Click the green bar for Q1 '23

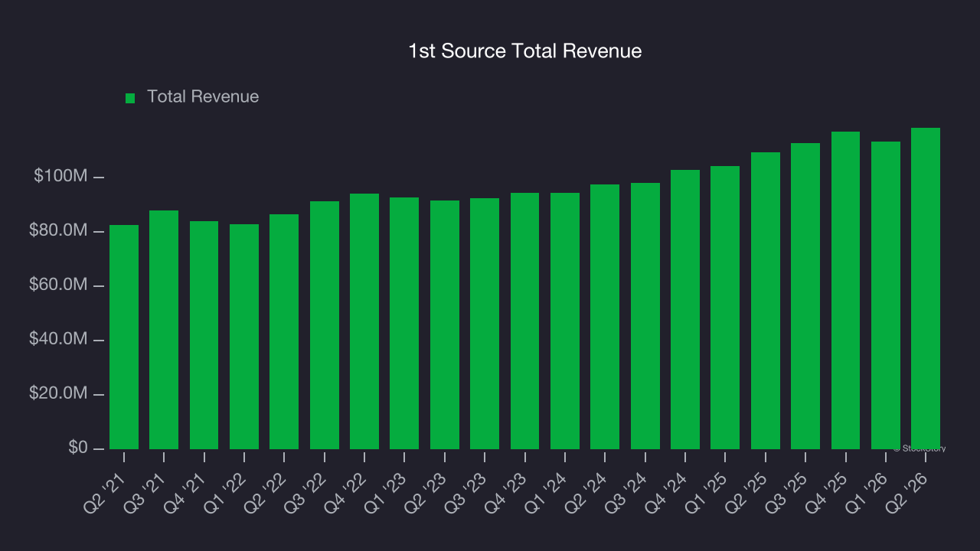[x=404, y=323]
